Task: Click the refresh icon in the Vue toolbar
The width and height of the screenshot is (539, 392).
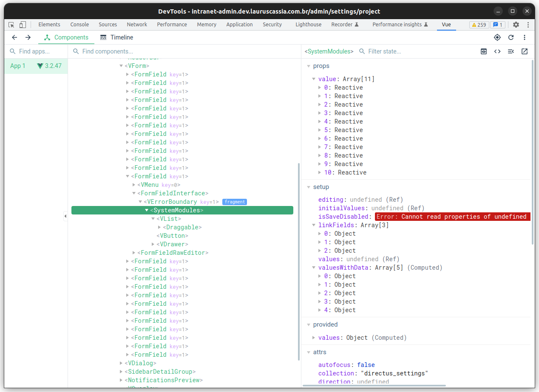Action: point(511,37)
